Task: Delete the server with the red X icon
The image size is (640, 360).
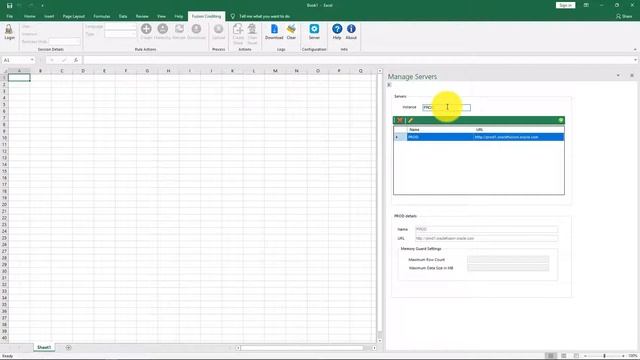Action: tap(400, 120)
